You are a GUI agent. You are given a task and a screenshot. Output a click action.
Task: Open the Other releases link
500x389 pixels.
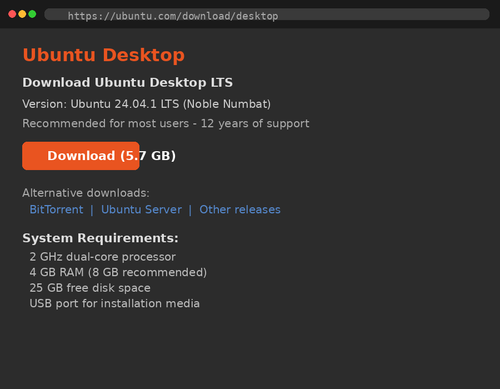pos(240,209)
